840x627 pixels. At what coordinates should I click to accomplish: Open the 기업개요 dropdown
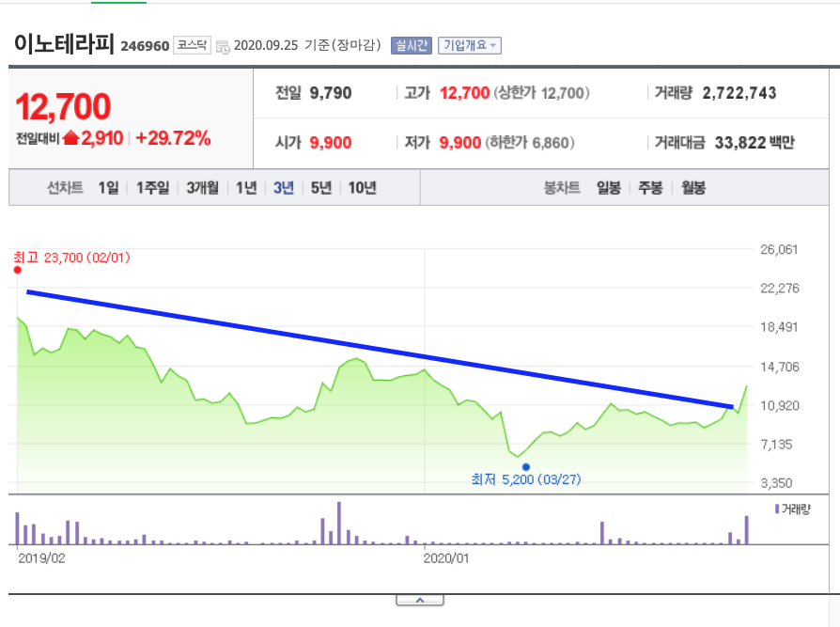(x=469, y=45)
